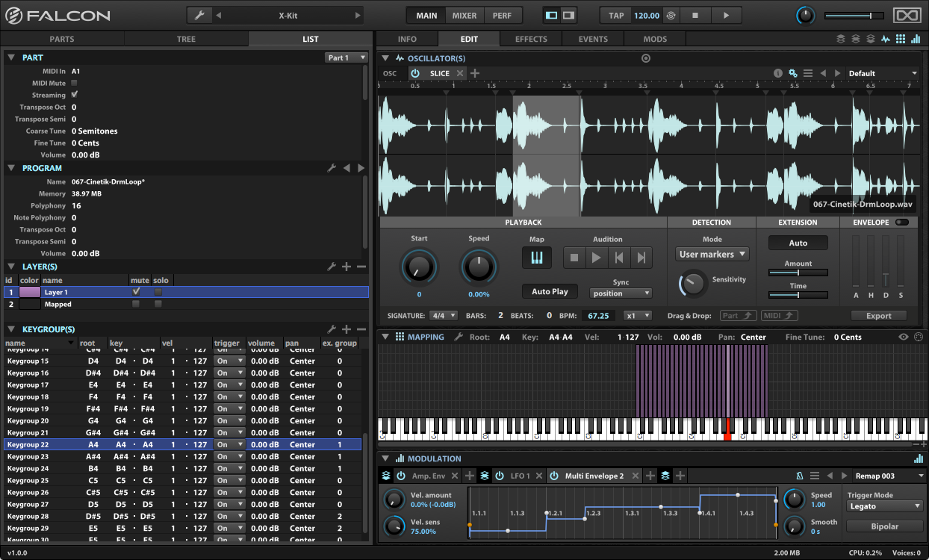The image size is (929, 560).
Task: Click the wrench settings icon in top bar
Action: tap(199, 15)
